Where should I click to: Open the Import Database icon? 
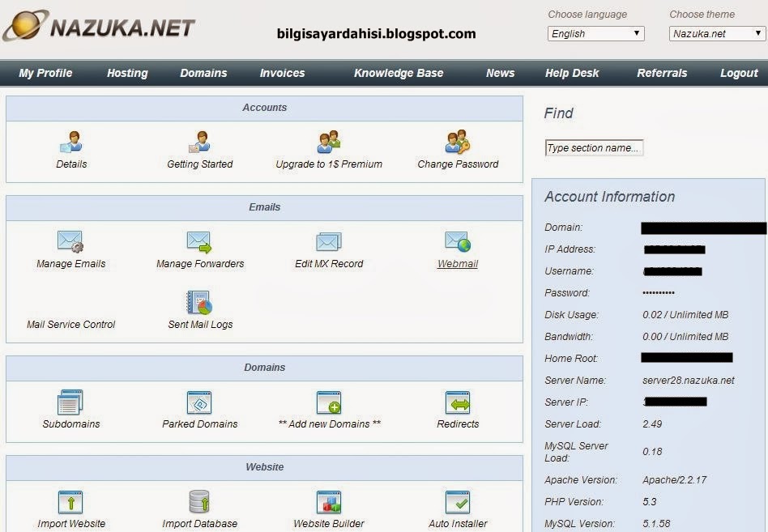(199, 502)
